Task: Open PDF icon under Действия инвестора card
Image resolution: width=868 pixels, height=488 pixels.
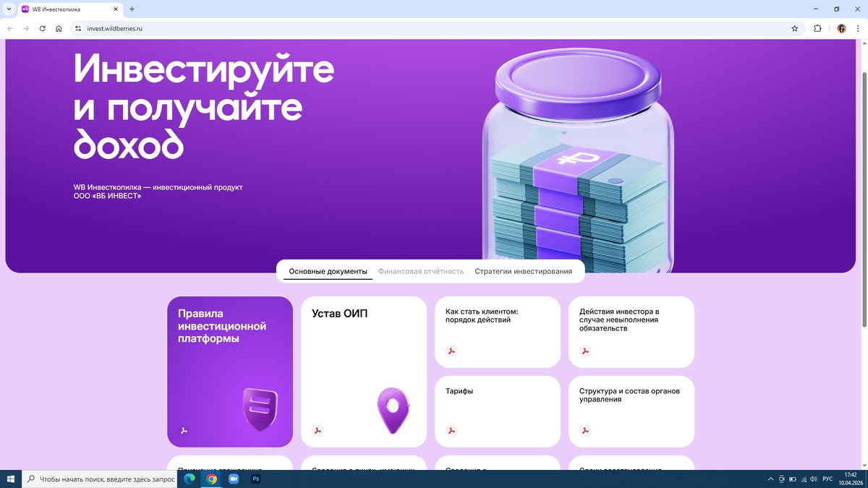Action: click(x=585, y=351)
